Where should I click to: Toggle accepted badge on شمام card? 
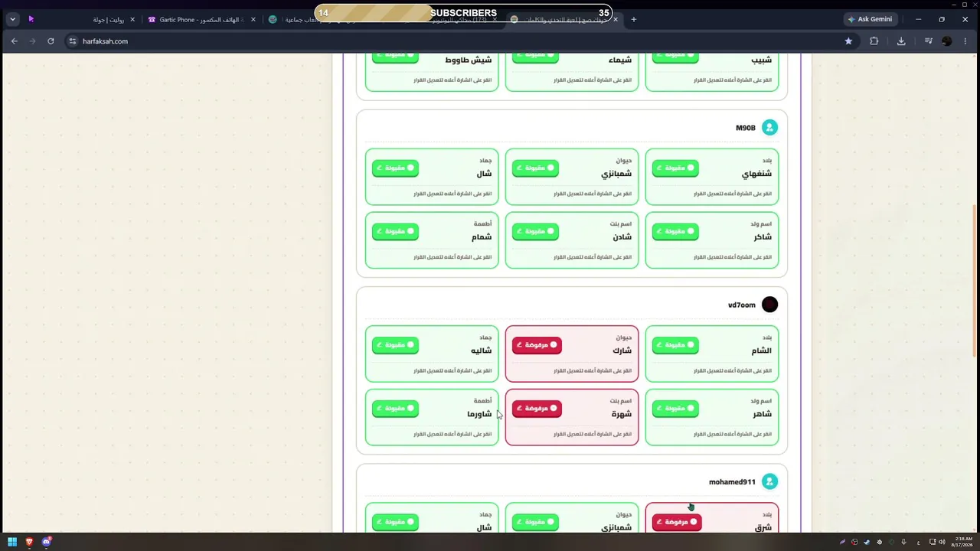point(395,231)
